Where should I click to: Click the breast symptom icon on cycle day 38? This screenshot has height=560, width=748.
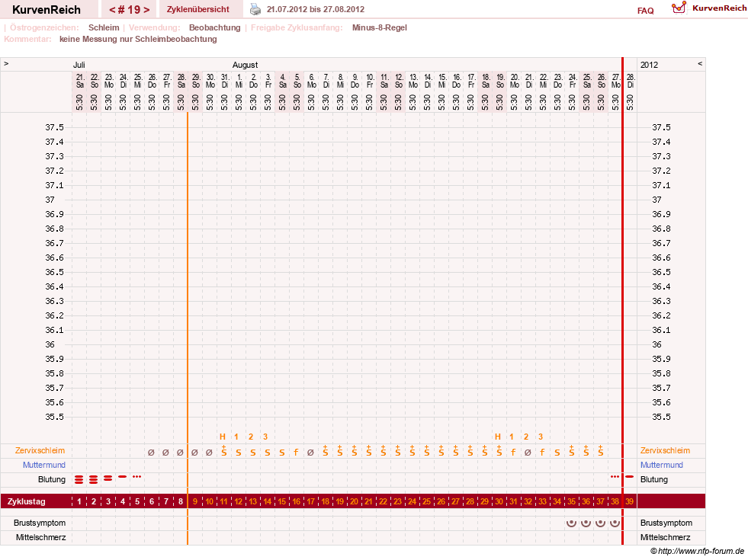coord(615,523)
